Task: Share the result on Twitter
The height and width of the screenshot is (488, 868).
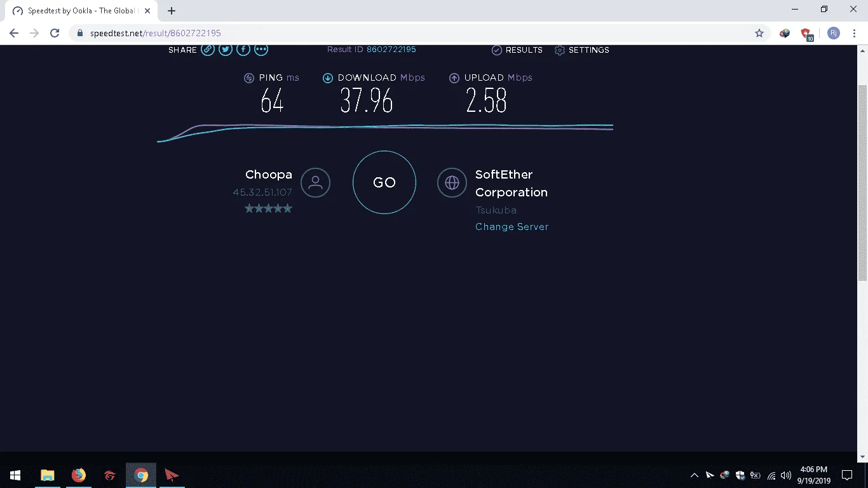Action: [x=226, y=50]
